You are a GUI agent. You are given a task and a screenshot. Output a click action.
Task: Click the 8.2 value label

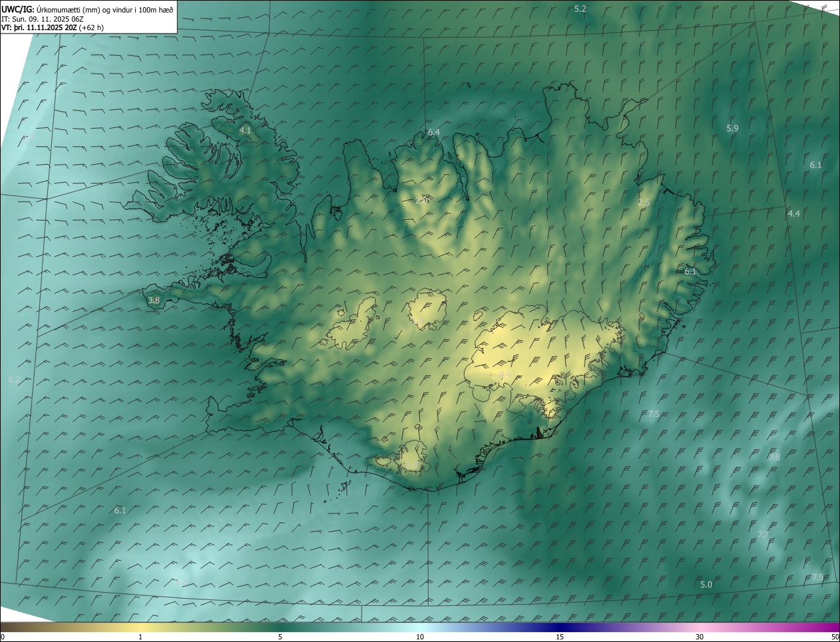point(14,380)
